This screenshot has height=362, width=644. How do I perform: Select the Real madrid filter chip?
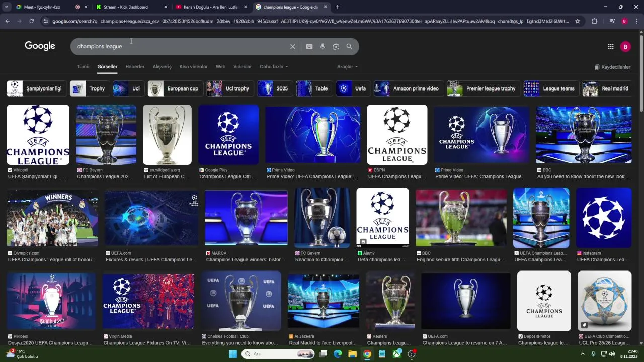[606, 88]
